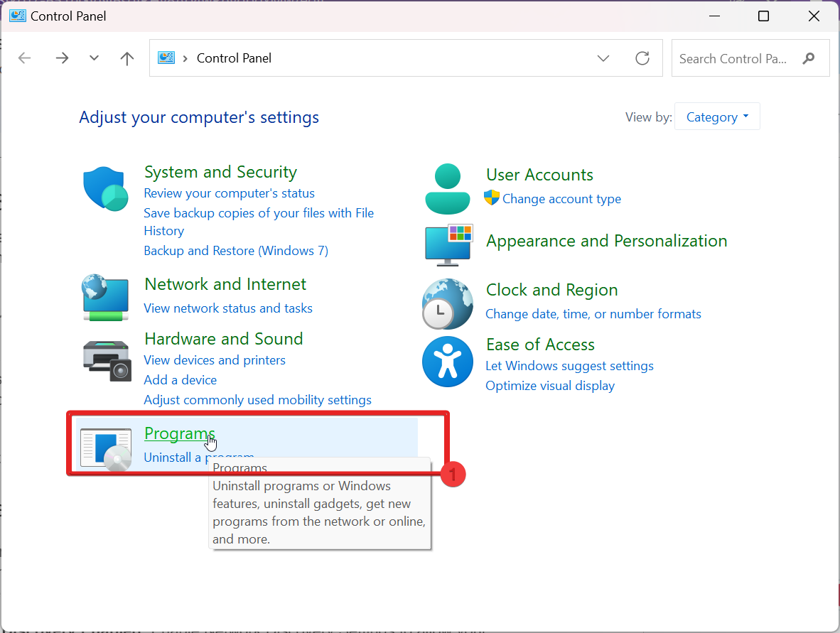Open Ease of Access heading
Viewport: 840px width, 633px height.
[x=540, y=345]
